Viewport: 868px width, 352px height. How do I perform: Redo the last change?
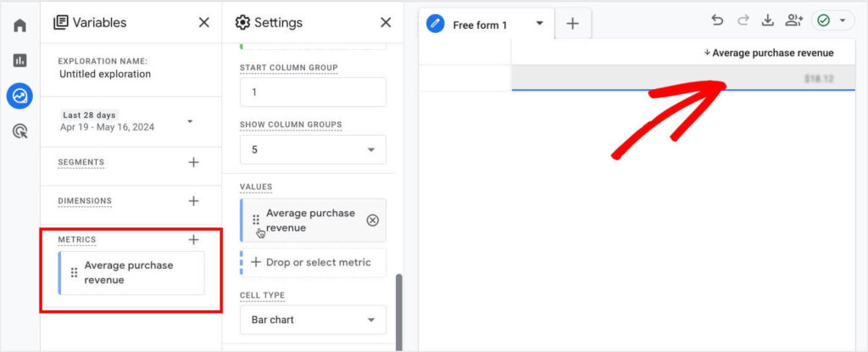point(743,20)
